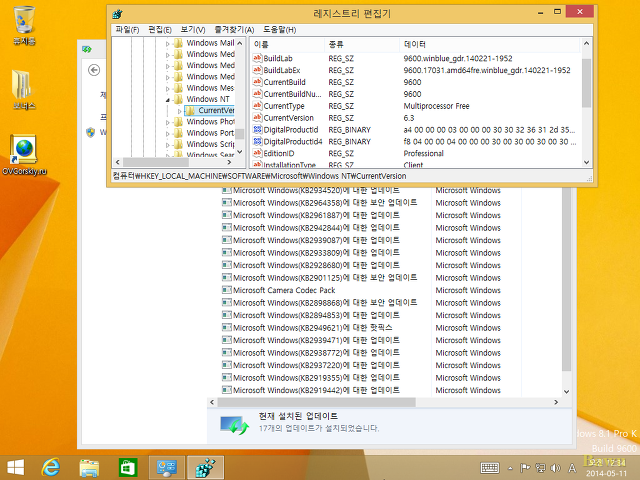
Task: Open the touch keyboard tray icon
Action: [x=489, y=468]
